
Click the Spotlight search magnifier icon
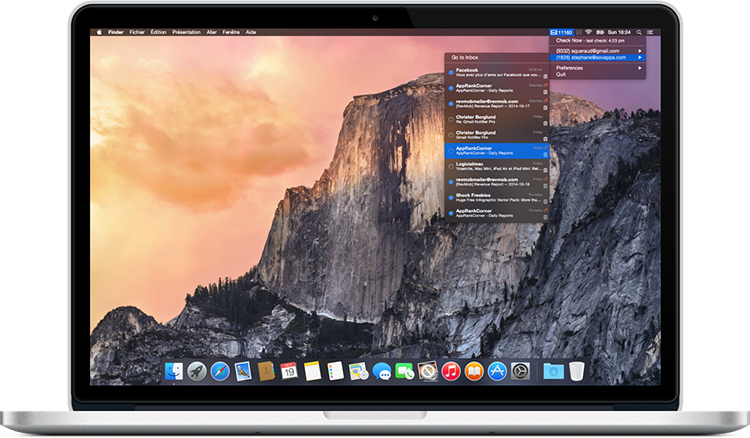point(639,32)
